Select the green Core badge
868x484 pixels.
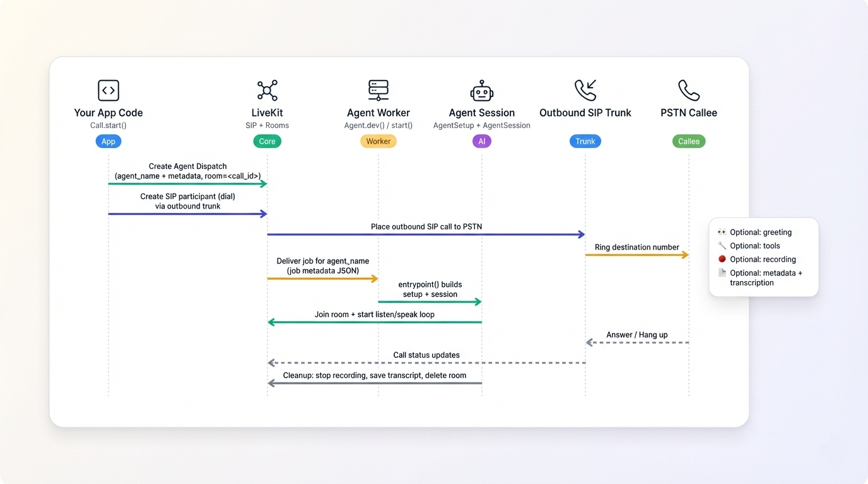click(x=267, y=141)
